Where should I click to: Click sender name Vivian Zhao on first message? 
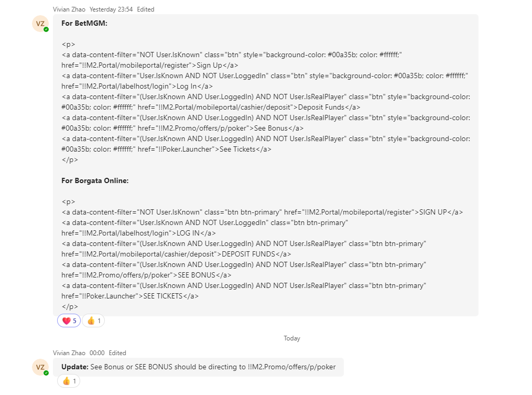point(69,9)
